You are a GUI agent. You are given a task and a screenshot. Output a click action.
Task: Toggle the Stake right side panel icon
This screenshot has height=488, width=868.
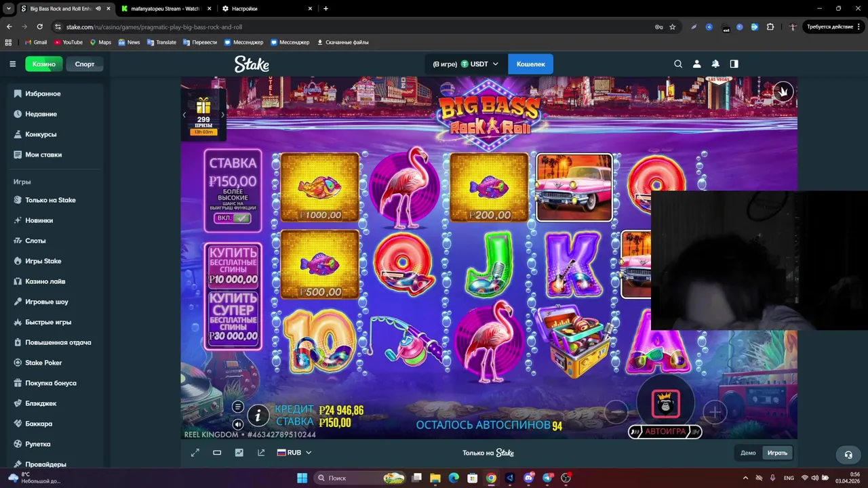pos(734,64)
